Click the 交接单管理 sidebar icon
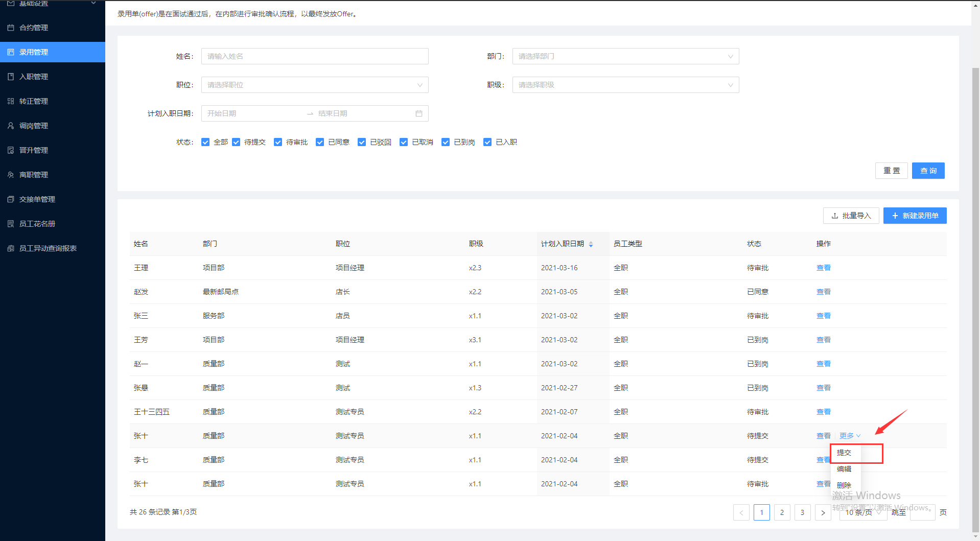The image size is (980, 541). 11,199
